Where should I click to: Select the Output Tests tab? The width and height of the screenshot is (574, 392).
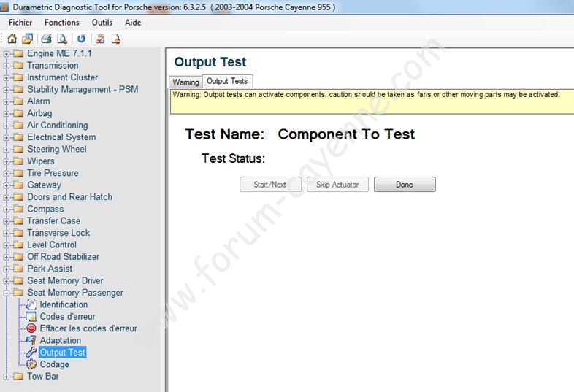[x=227, y=81]
